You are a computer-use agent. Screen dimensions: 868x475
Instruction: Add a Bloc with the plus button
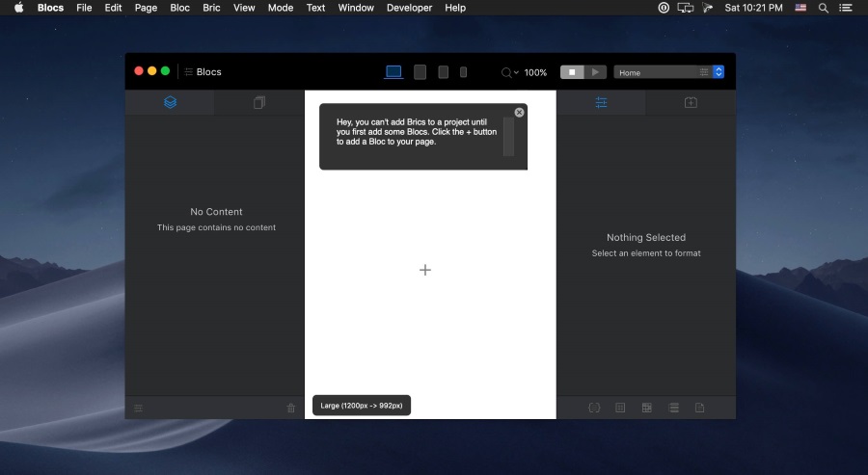coord(425,270)
